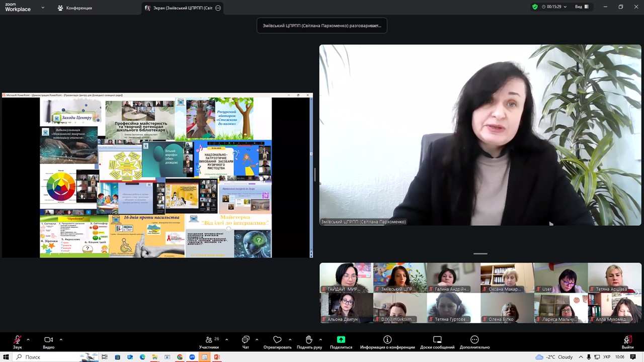Expand video options arrow next to Видео
The image size is (644, 362).
61,339
